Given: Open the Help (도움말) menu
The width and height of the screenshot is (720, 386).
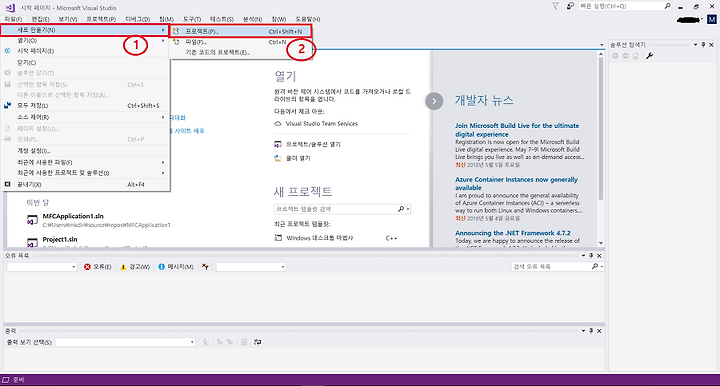Looking at the screenshot, I should [x=308, y=19].
